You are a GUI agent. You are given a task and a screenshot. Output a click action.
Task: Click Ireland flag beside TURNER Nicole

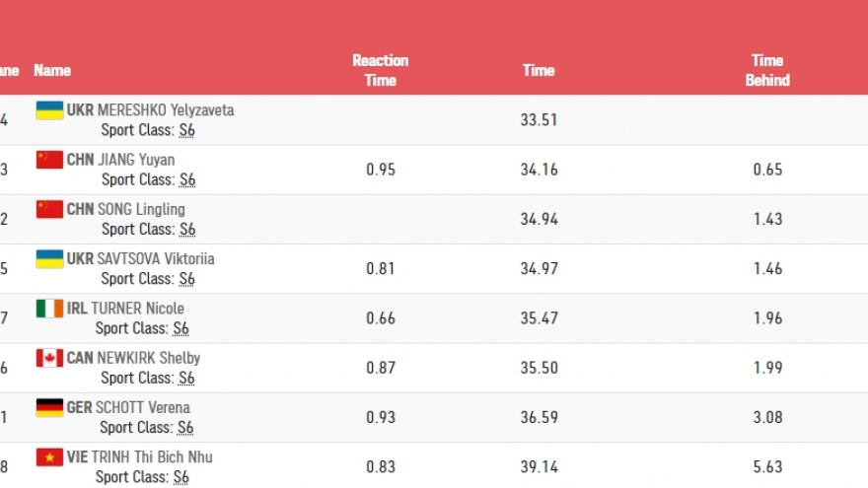pyautogui.click(x=49, y=309)
